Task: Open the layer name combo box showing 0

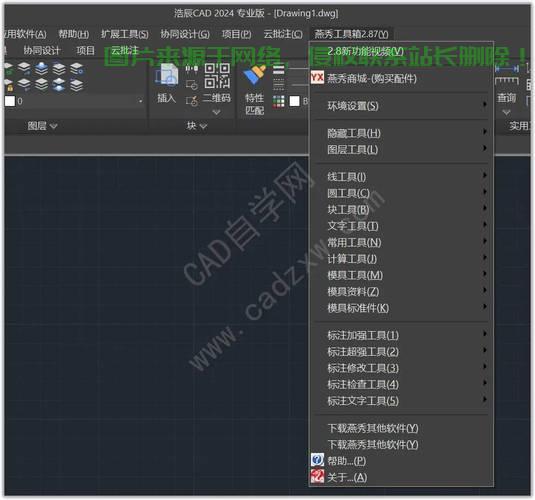Action: click(74, 101)
